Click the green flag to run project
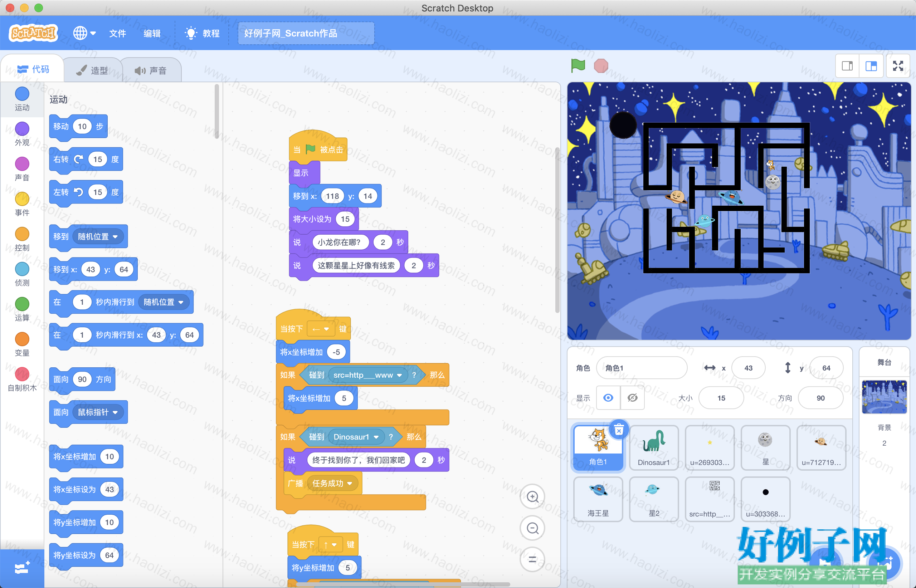Viewport: 916px width, 588px height. (578, 66)
